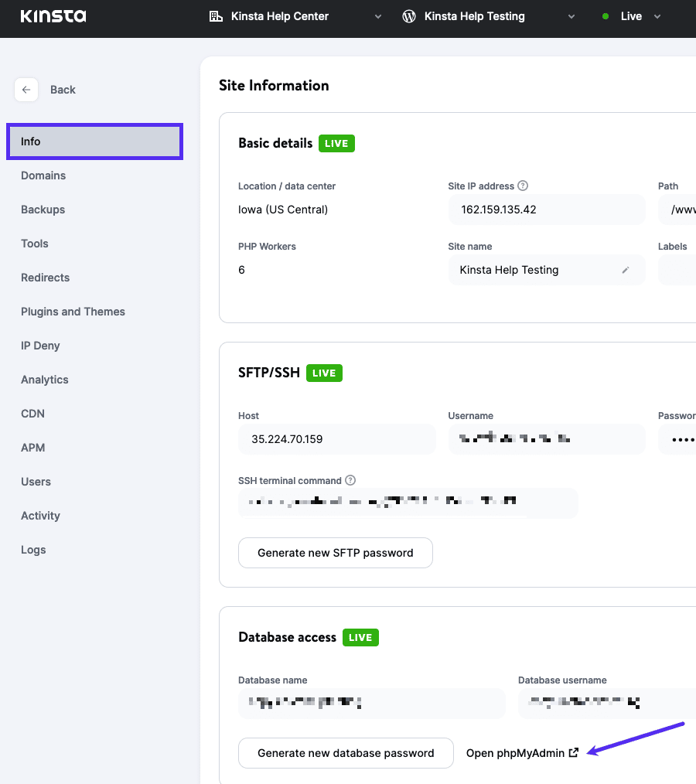Open the Site IP address help tooltip icon
This screenshot has height=784, width=696.
click(523, 186)
